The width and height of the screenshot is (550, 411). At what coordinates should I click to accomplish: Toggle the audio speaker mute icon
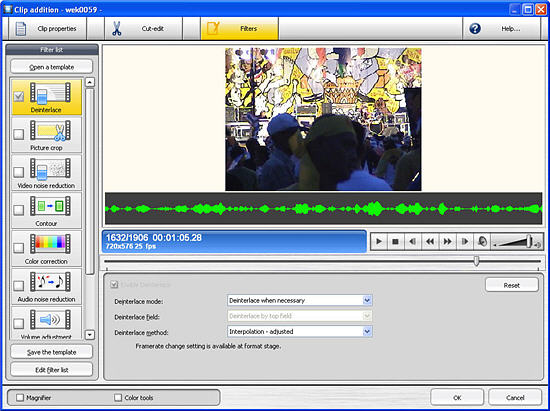[x=482, y=242]
